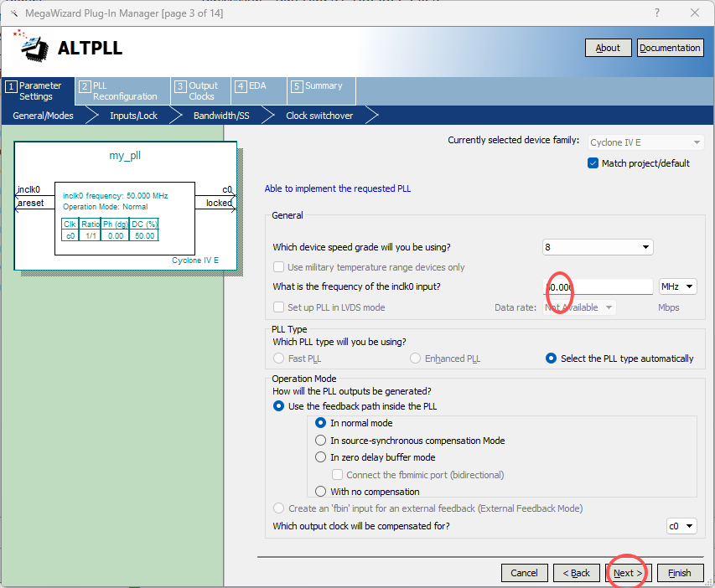The height and width of the screenshot is (588, 715).
Task: Open the MHz frequency unit dropdown
Action: tap(678, 286)
